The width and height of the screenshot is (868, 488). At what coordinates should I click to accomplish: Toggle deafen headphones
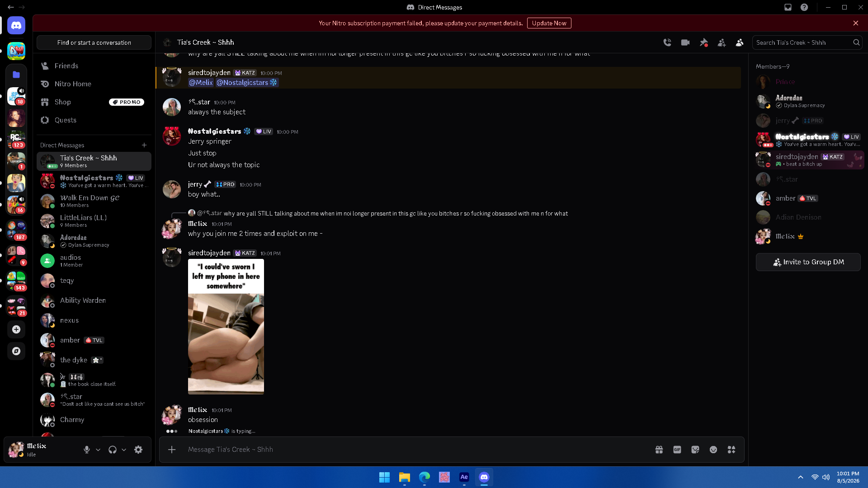point(113,450)
